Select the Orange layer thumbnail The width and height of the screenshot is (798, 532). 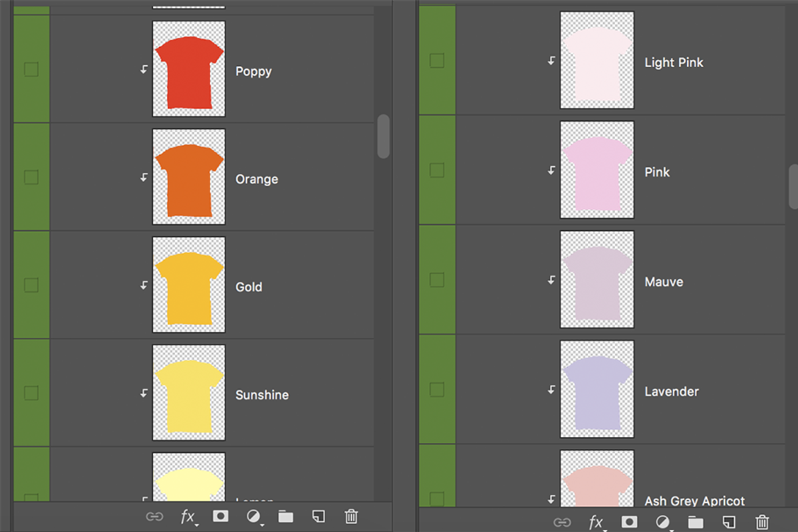tap(189, 177)
